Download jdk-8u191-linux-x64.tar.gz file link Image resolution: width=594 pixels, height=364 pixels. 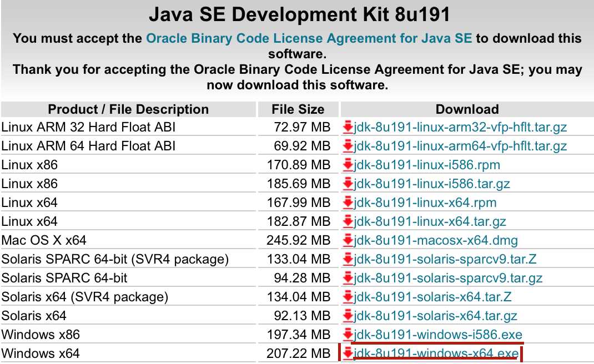pos(430,221)
